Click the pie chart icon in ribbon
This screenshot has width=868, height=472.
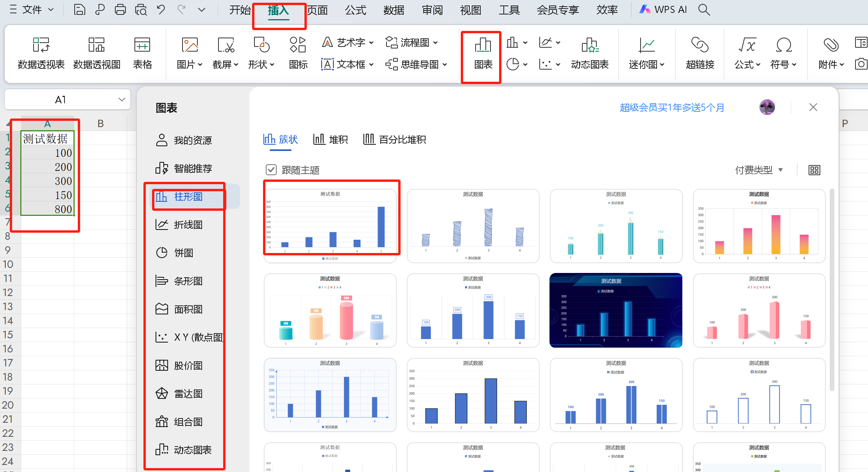[513, 64]
